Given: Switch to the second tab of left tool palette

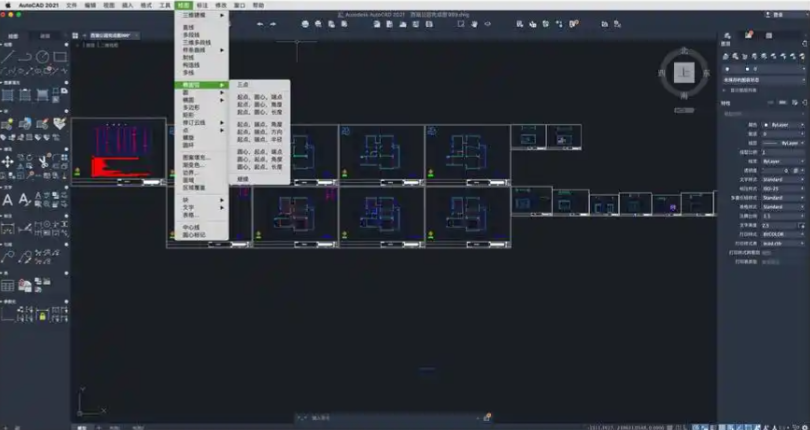Looking at the screenshot, I should coord(45,36).
